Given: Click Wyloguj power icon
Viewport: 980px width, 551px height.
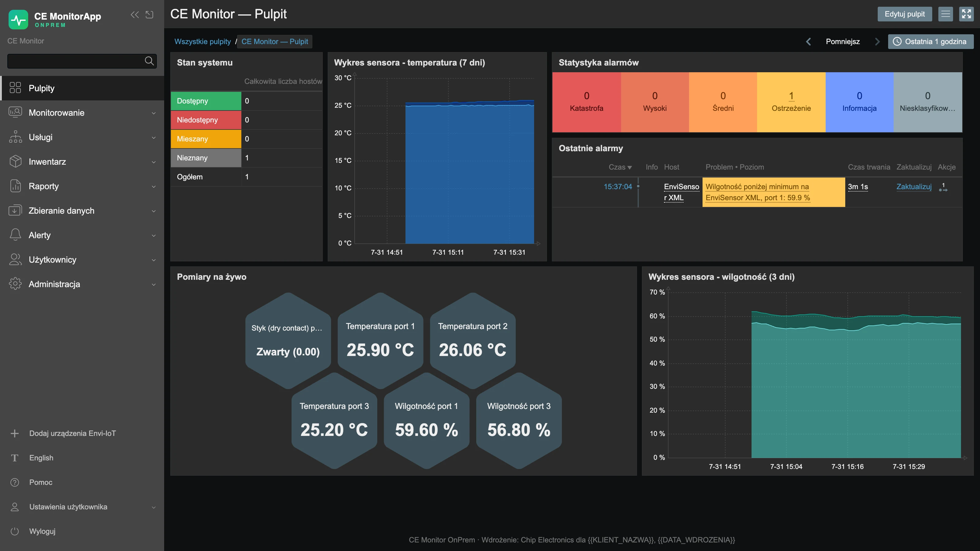Looking at the screenshot, I should pos(15,531).
